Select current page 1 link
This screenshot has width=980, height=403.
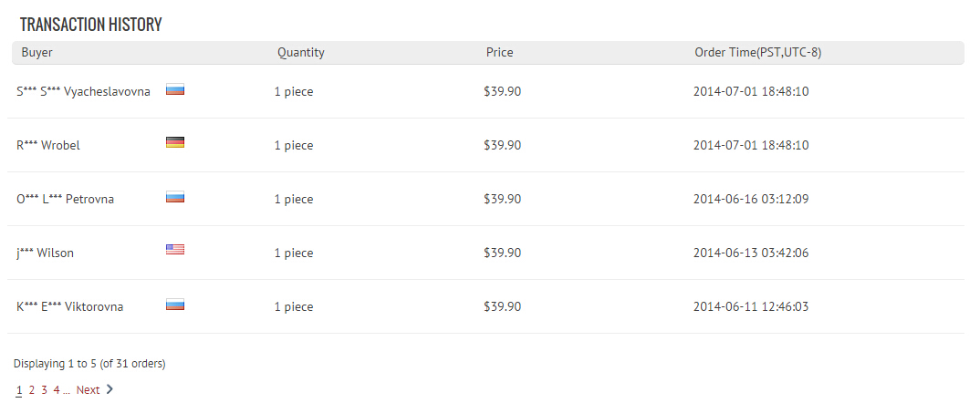pyautogui.click(x=19, y=390)
